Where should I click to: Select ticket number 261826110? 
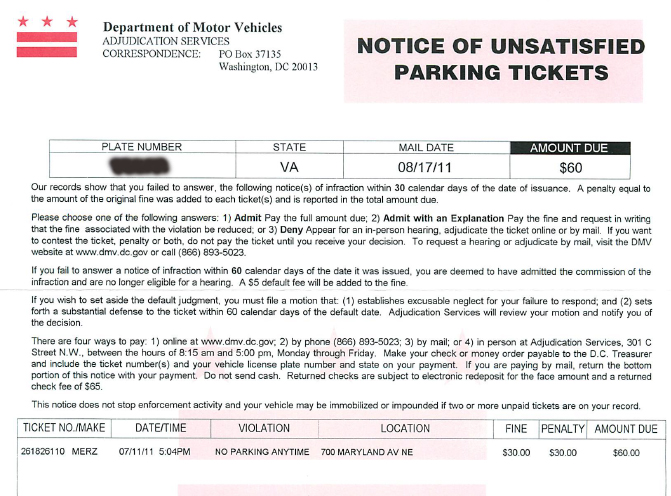pos(44,453)
